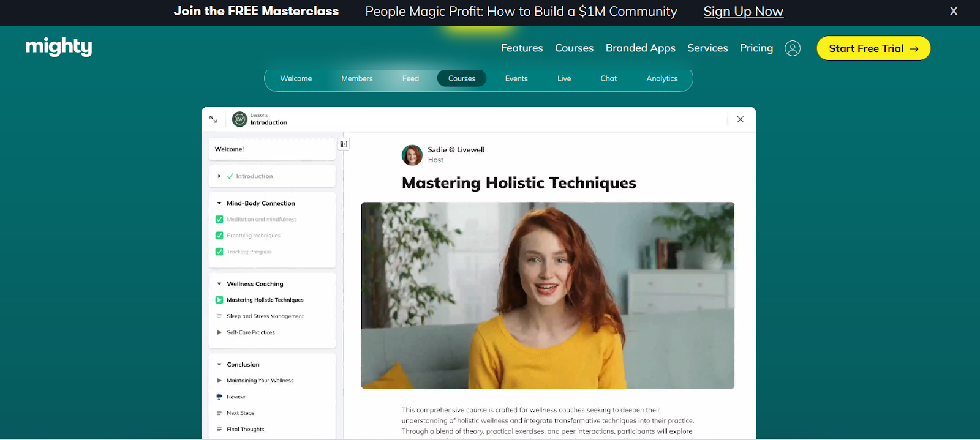Click the Next Steps text icon
Image resolution: width=980 pixels, height=440 pixels.
pos(219,413)
